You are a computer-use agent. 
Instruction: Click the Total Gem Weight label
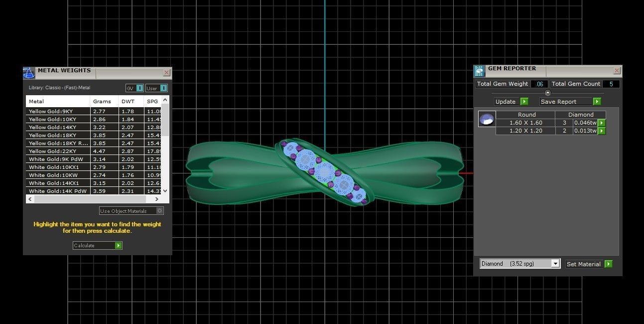coord(502,84)
